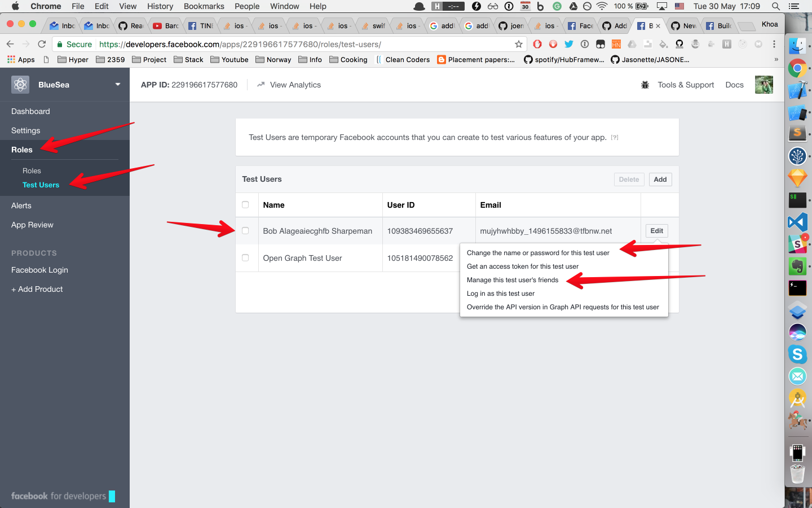This screenshot has width=812, height=508.
Task: Open the profile avatar in the header
Action: point(764,85)
